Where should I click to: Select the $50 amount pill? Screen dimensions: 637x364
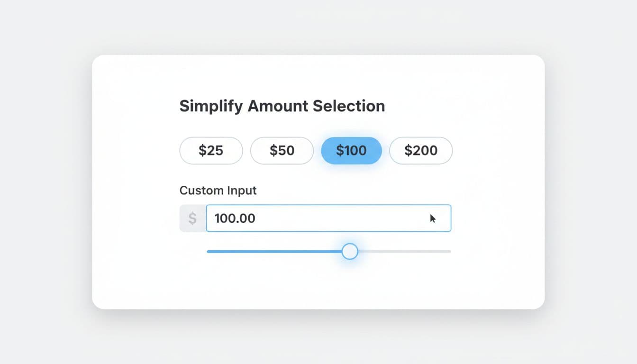[x=282, y=150]
